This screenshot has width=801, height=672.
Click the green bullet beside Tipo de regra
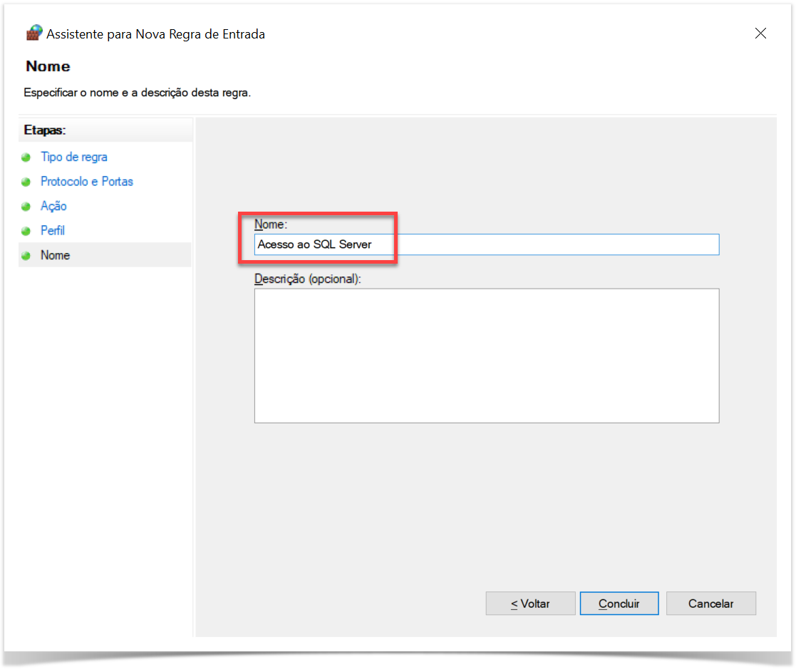pos(26,157)
